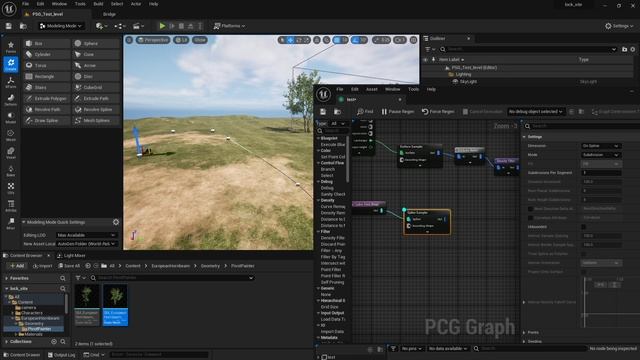The width and height of the screenshot is (640, 360).
Task: Toggle visibility eye in Outliner header
Action: (425, 60)
